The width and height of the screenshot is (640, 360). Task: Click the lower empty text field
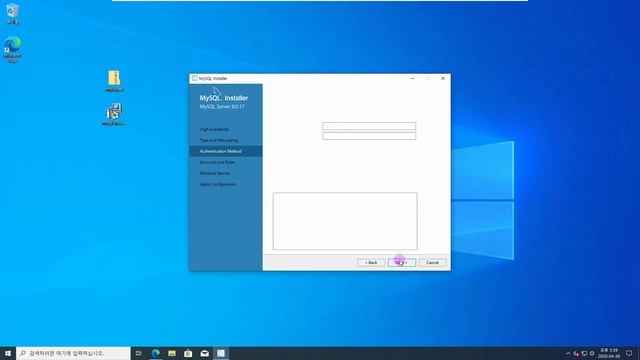point(369,136)
